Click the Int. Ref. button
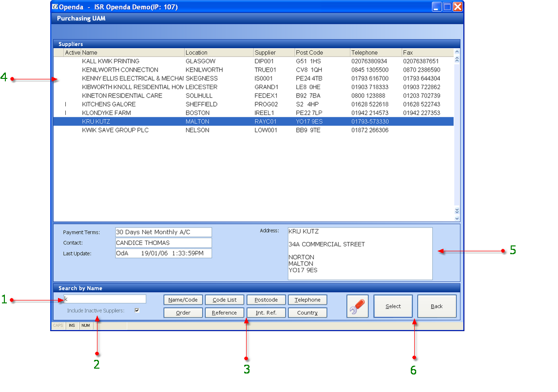The image size is (558, 392). pos(266,313)
